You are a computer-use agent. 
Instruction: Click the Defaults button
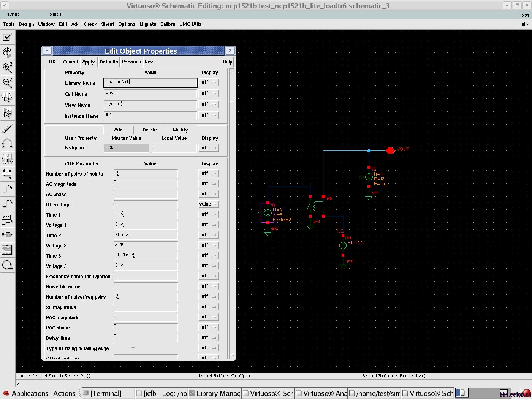[109, 62]
